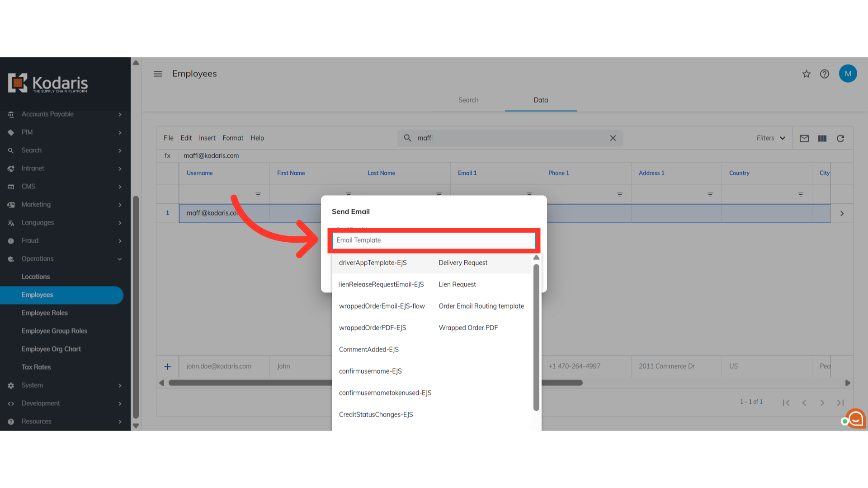Switch to the Search tab
Image resolution: width=868 pixels, height=488 pixels.
click(468, 100)
